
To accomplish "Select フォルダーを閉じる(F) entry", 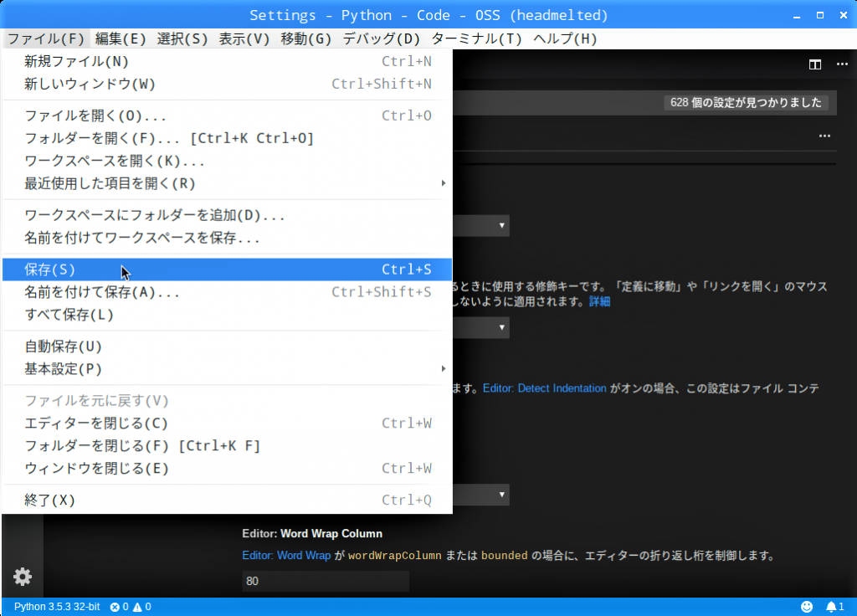I will pos(228,445).
